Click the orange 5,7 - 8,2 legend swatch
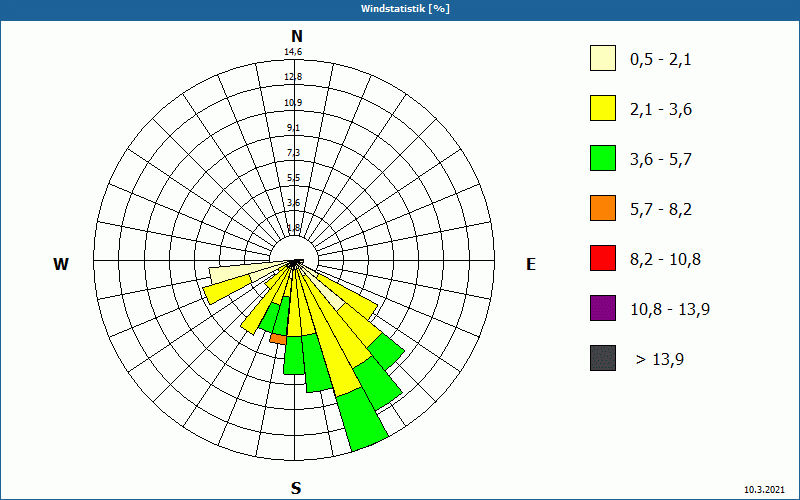Screen dimensions: 800x500 click(603, 208)
